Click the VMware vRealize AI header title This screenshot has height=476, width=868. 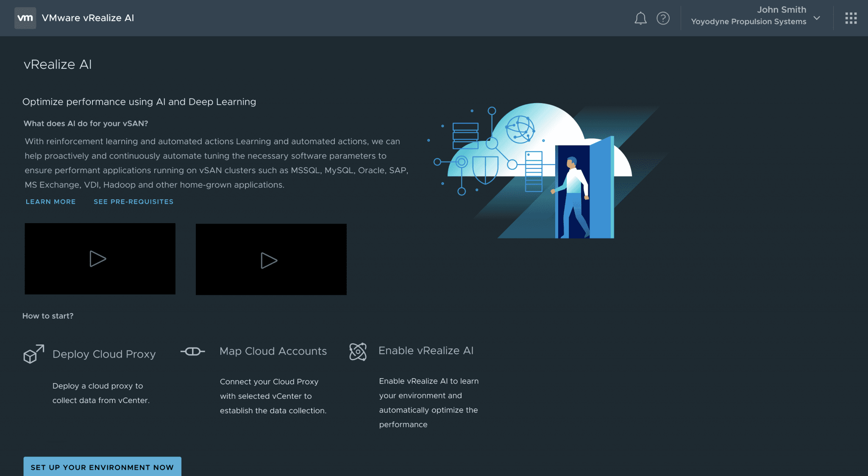pos(88,18)
